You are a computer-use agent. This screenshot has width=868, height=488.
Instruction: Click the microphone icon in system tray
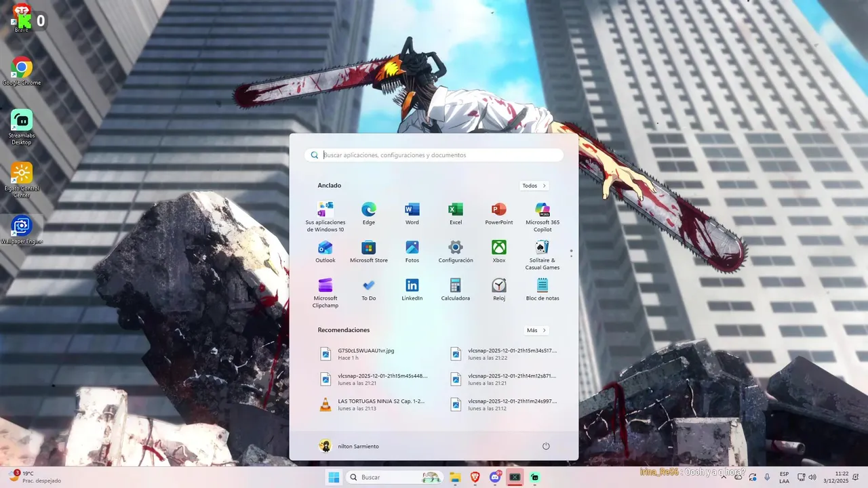point(767,477)
